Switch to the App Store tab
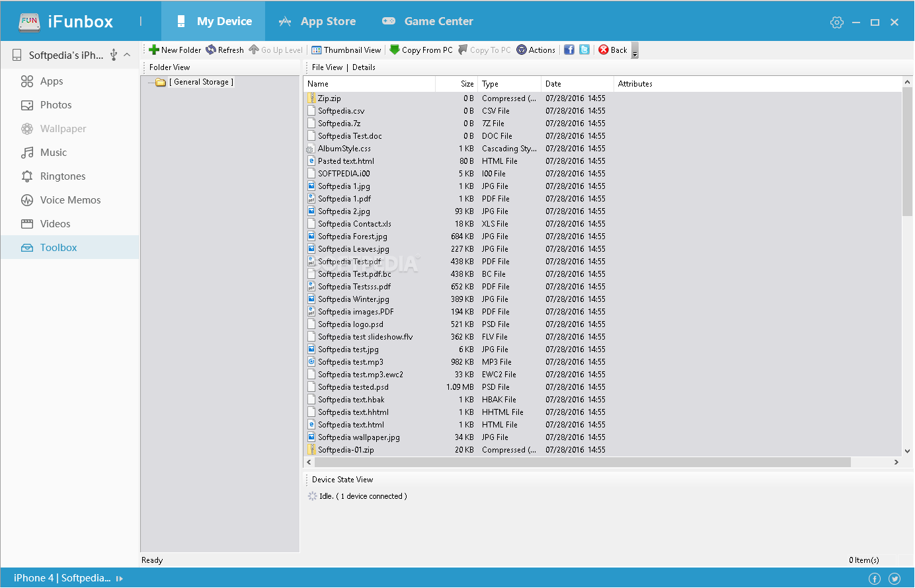 coord(317,21)
